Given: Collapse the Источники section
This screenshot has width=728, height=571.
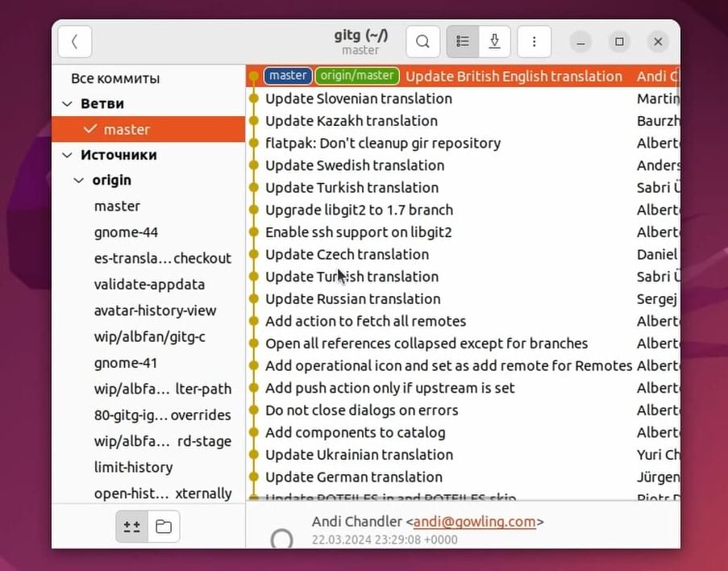Looking at the screenshot, I should click(68, 155).
